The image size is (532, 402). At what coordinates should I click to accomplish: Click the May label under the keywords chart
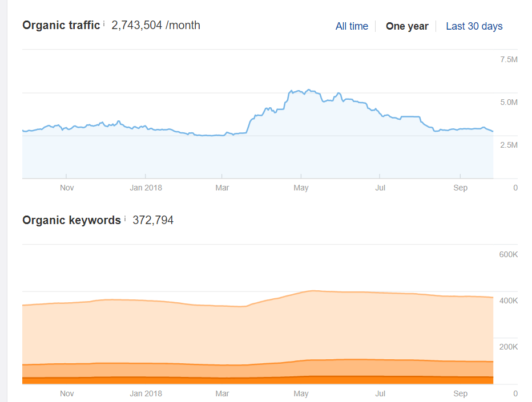tap(301, 393)
